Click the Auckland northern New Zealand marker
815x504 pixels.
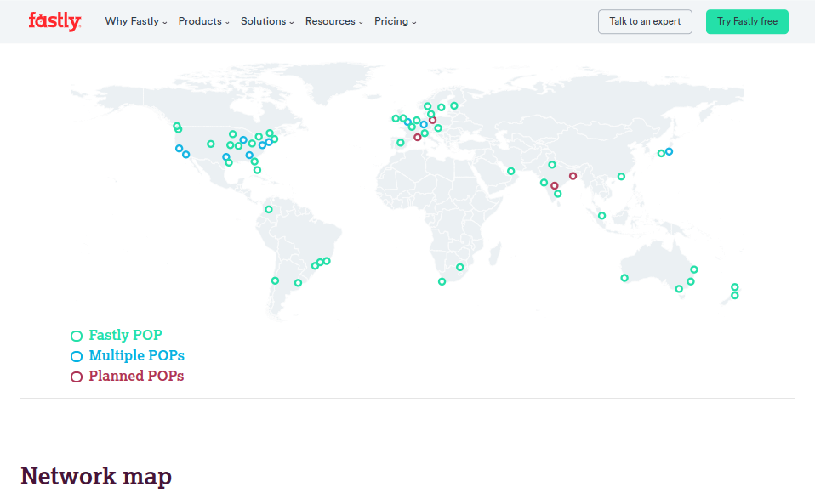coord(735,287)
